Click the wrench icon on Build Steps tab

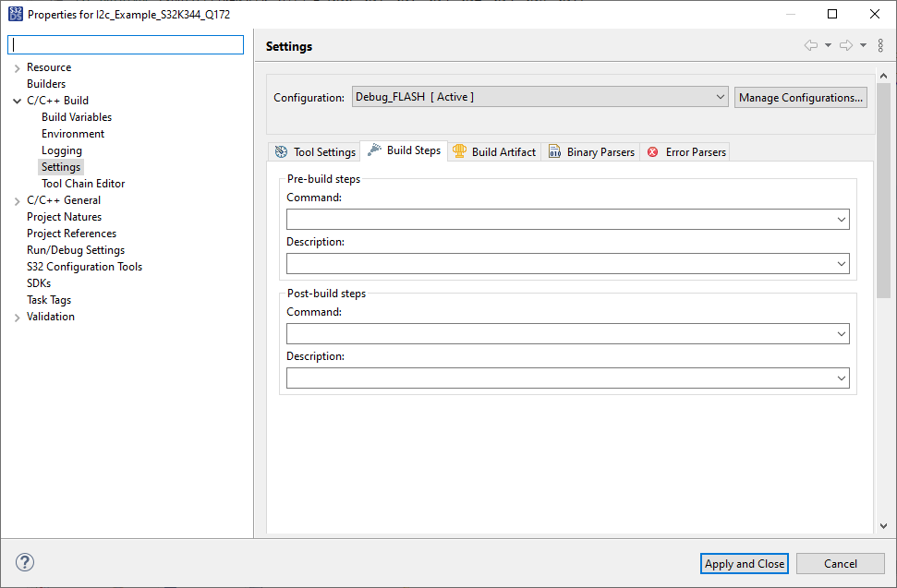click(372, 150)
